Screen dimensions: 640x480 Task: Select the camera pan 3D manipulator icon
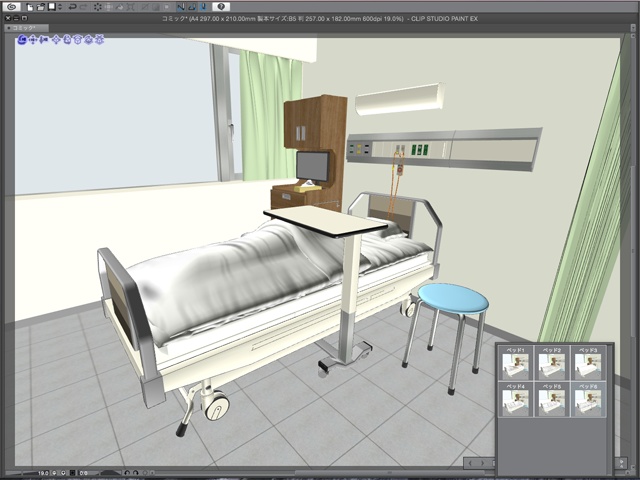pos(33,40)
